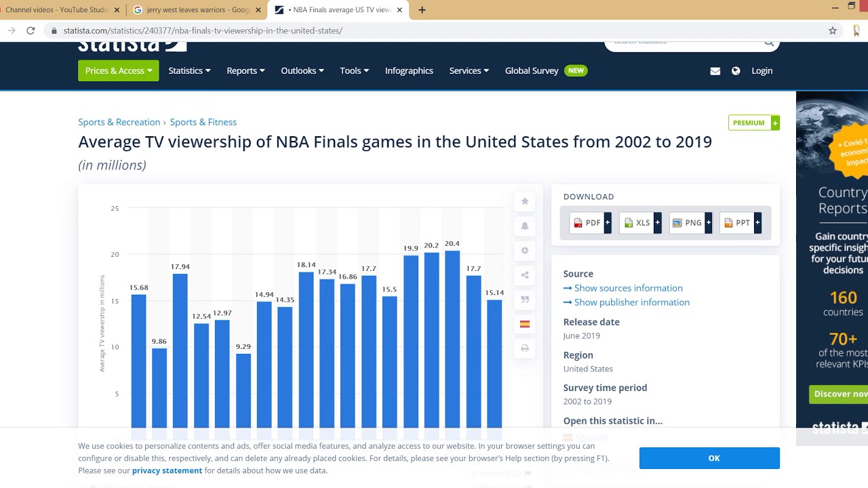Open the Infographics page
Viewport: 868px width, 488px height.
(x=409, y=70)
